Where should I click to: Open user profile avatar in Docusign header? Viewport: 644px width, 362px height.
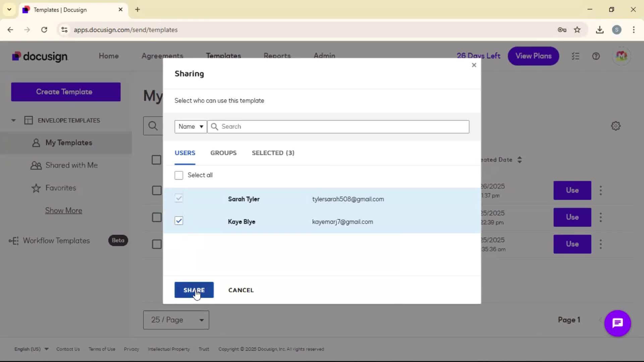coord(621,56)
